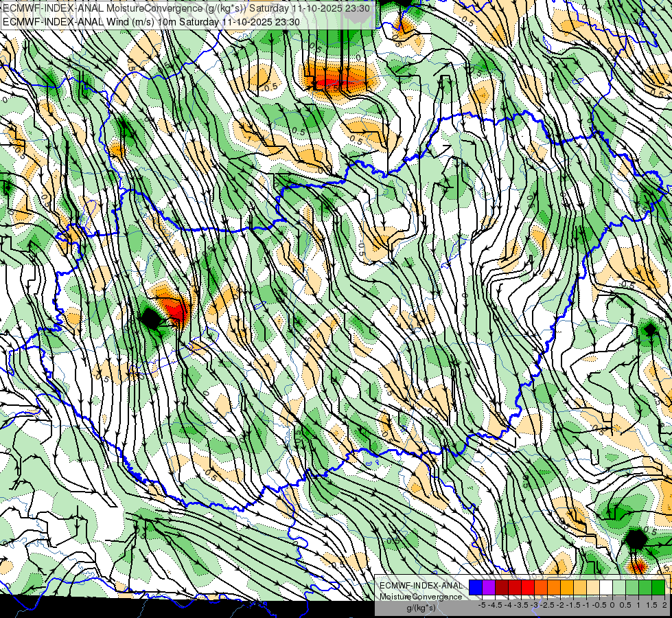Click the legend unit g/(kg*s)
The width and height of the screenshot is (672, 618).
pyautogui.click(x=421, y=608)
